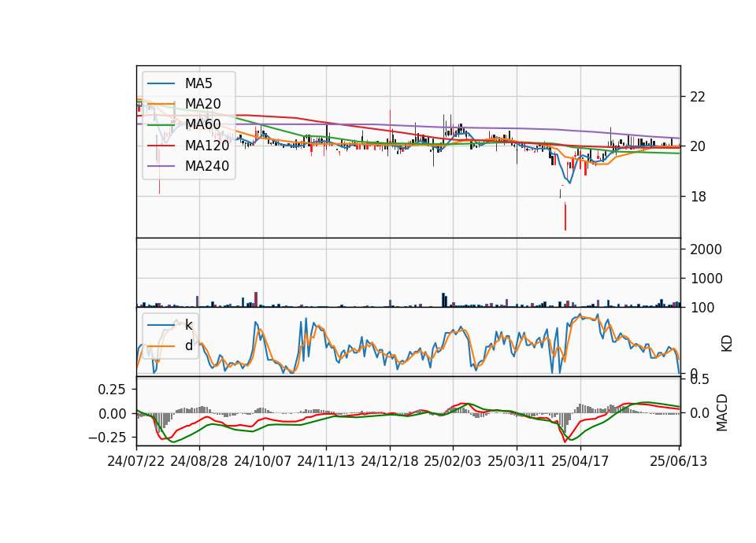Click the MACD left axis value −0.25
The width and height of the screenshot is (756, 543).
107,438
